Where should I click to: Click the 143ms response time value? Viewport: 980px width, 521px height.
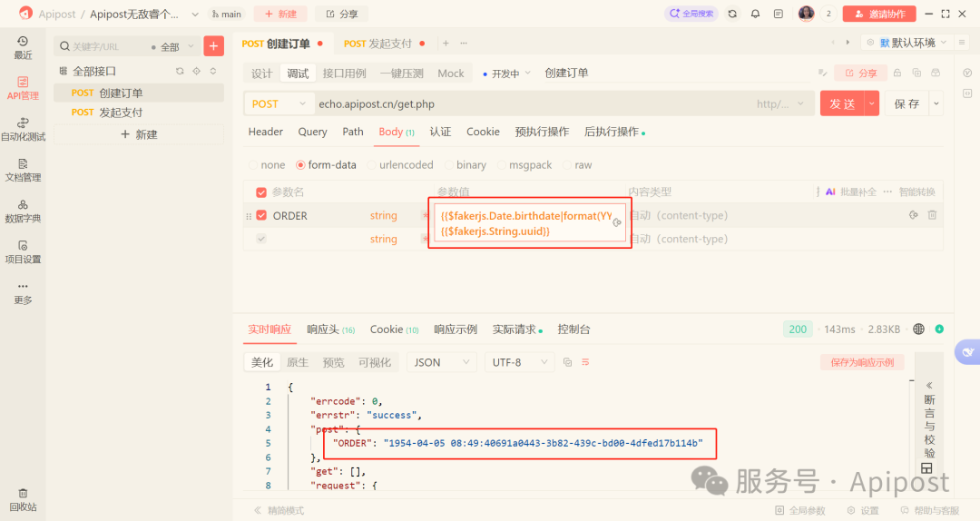click(x=839, y=329)
